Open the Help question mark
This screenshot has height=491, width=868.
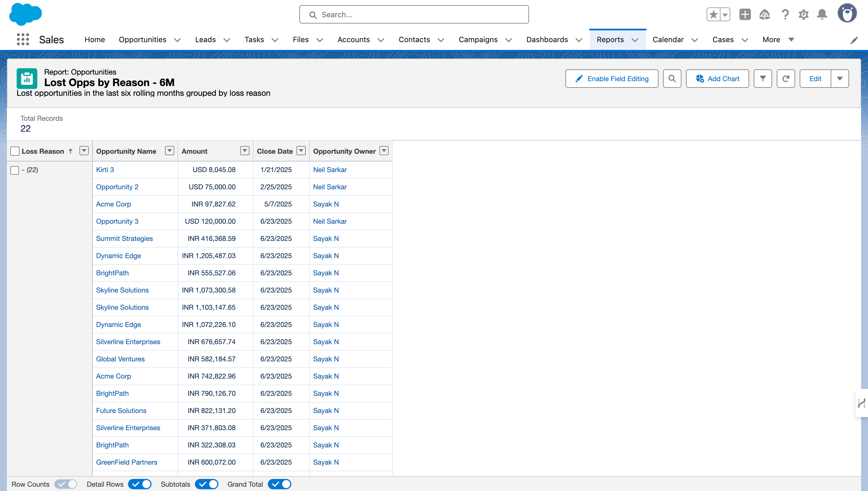click(x=785, y=15)
